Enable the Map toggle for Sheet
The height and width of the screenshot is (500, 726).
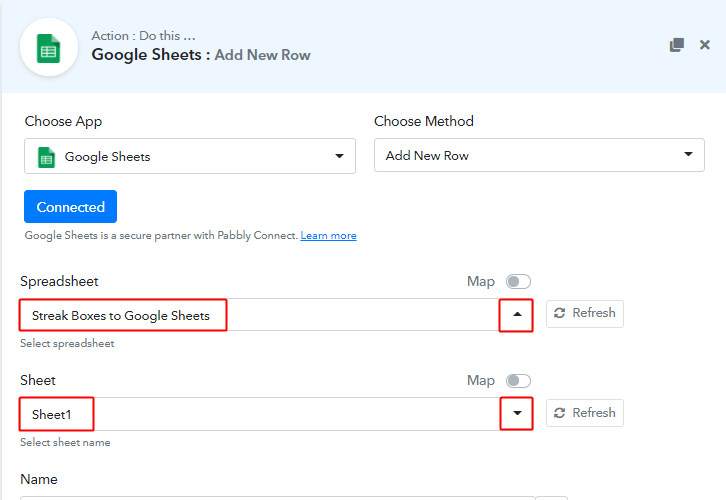(x=518, y=381)
